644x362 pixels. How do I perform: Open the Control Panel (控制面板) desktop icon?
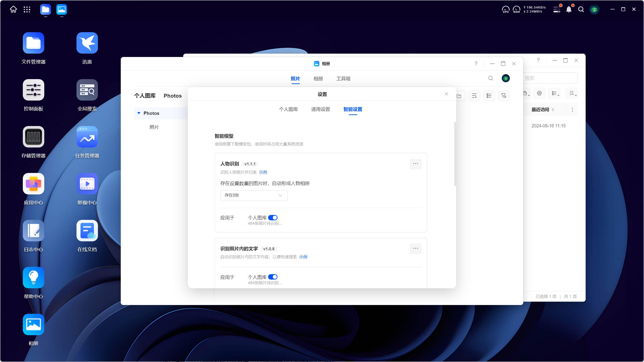pos(34,90)
